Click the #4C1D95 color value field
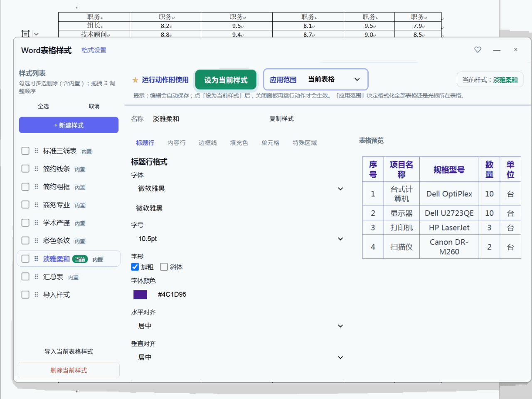 (x=172, y=294)
